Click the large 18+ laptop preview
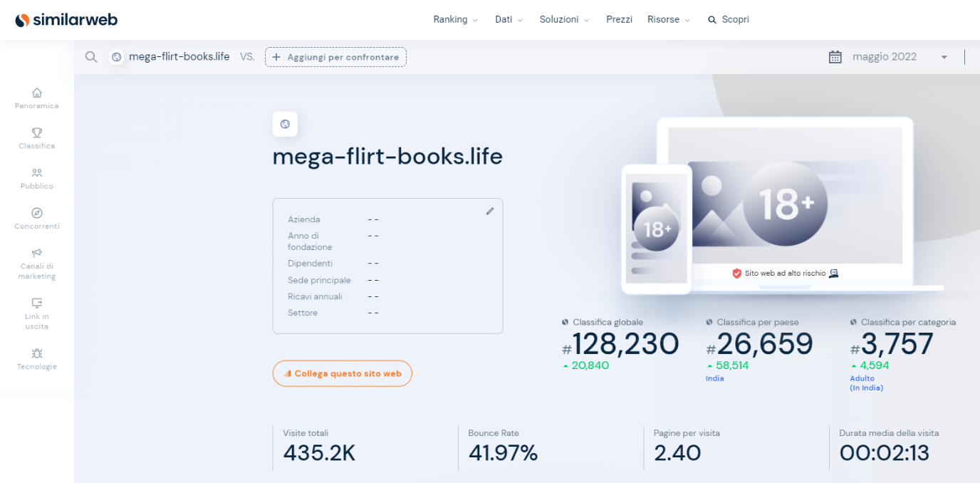 pos(785,204)
